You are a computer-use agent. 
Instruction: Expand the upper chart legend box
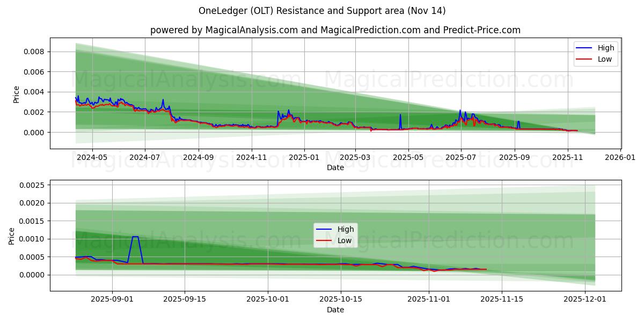(x=595, y=53)
